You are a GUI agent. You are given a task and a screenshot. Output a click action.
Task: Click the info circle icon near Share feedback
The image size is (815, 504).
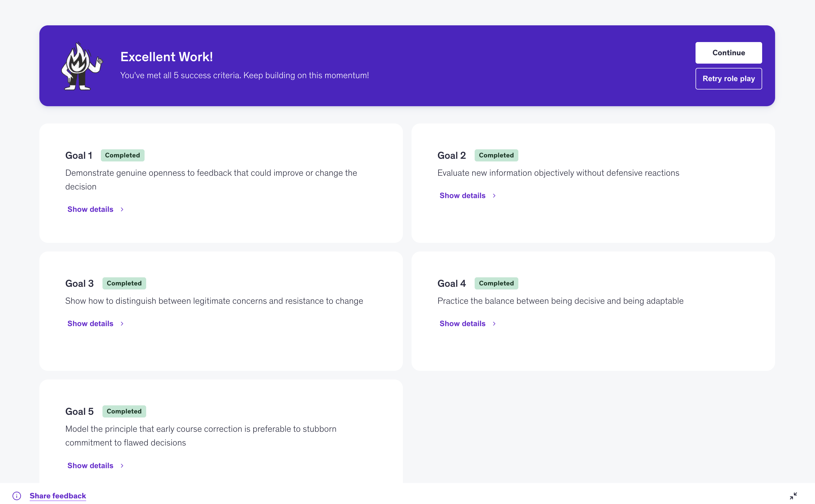17,496
